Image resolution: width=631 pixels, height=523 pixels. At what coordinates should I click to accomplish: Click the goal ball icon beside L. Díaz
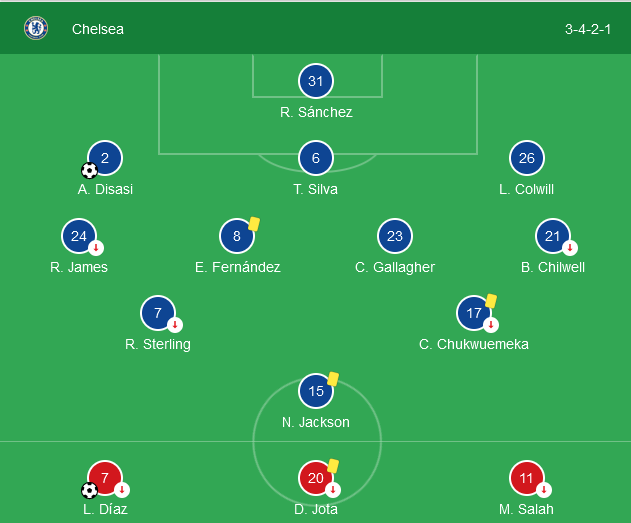coord(89,490)
